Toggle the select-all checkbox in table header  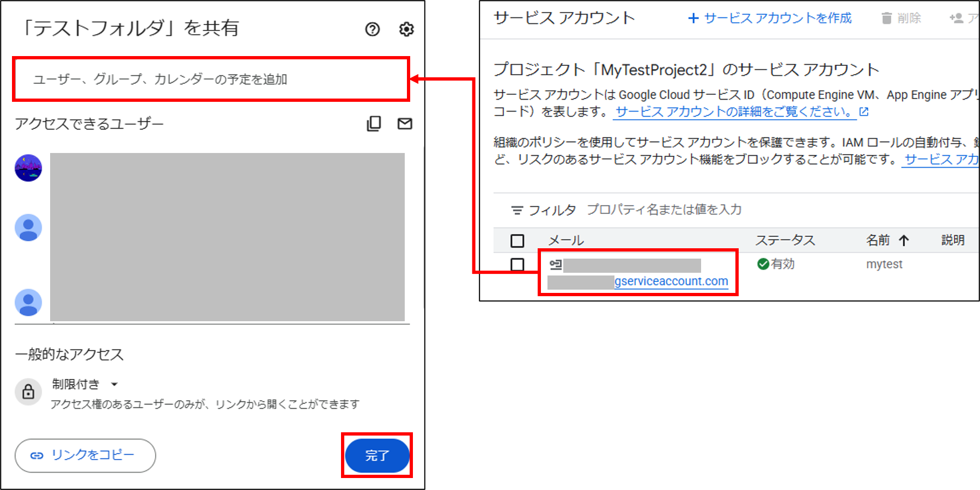(517, 241)
